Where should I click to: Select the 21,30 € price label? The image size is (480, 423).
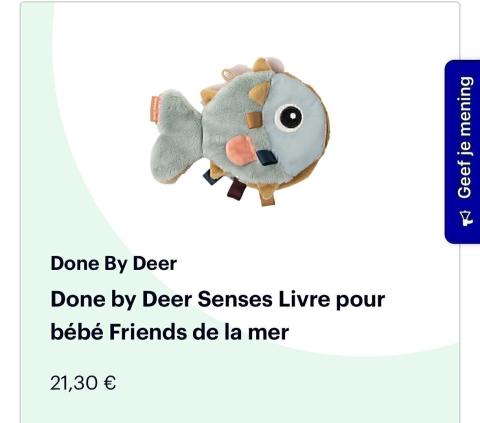pyautogui.click(x=83, y=383)
